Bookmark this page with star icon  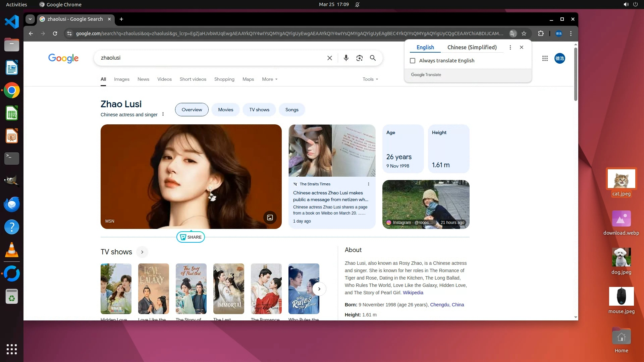[x=524, y=34]
